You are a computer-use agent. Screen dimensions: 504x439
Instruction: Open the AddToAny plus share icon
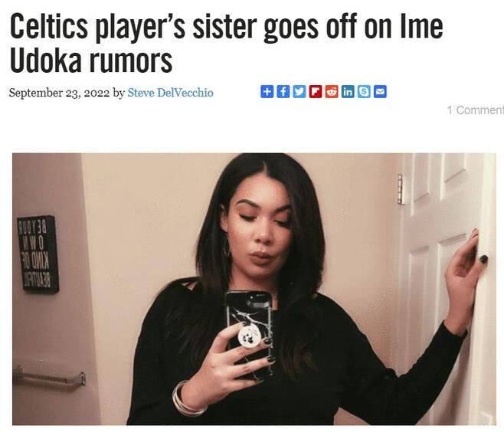267,92
